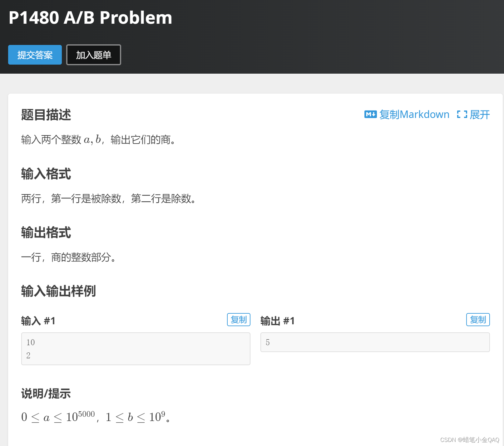Click the 加入题单 button
Image resolution: width=504 pixels, height=446 pixels.
point(94,55)
